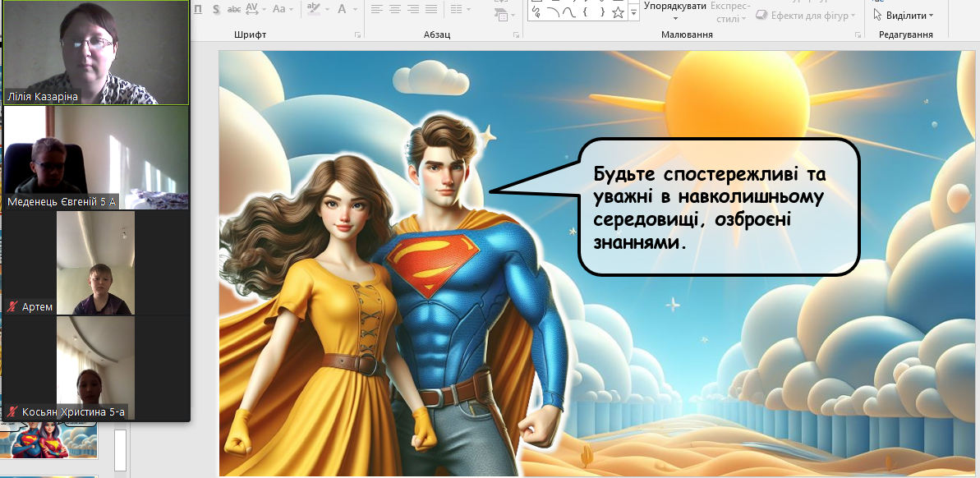The image size is (980, 478).
Task: Toggle strikethrough abc formatting
Action: pyautogui.click(x=234, y=9)
